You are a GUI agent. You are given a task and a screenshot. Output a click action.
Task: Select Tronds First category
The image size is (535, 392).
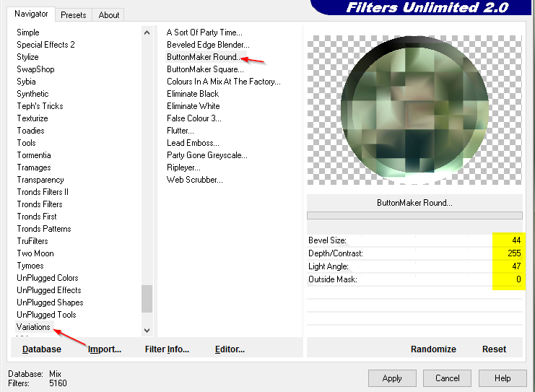click(37, 217)
